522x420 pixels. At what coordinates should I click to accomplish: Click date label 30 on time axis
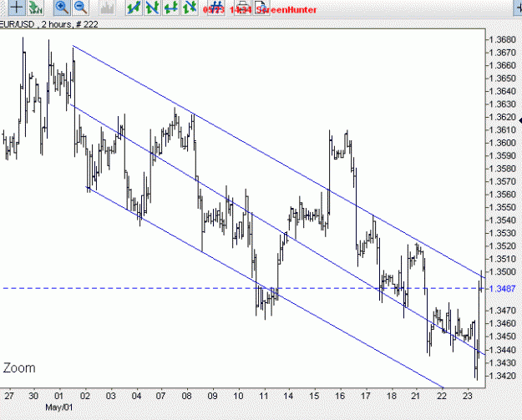[33, 396]
